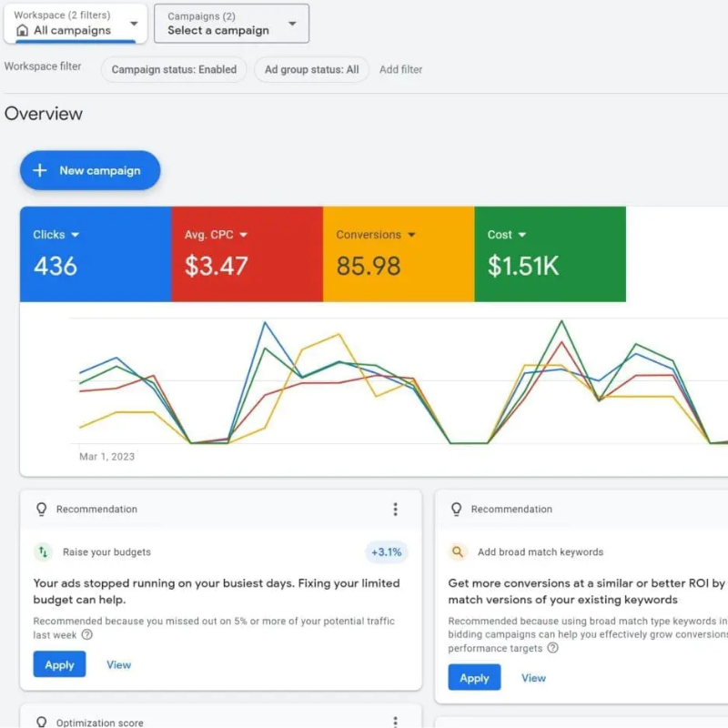Open three-dot menu on Optimization score card
This screenshot has width=728, height=728.
click(395, 722)
